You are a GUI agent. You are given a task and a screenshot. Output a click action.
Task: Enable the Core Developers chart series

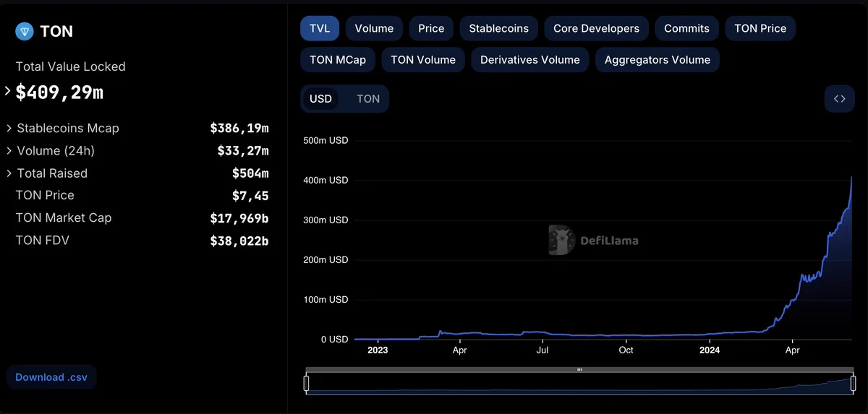coord(596,28)
